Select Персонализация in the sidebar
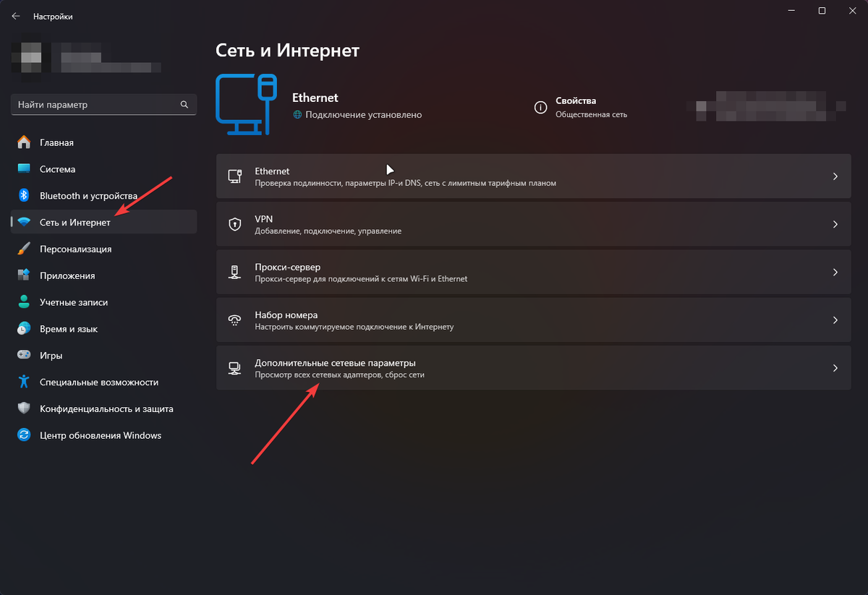The image size is (868, 595). [103, 249]
